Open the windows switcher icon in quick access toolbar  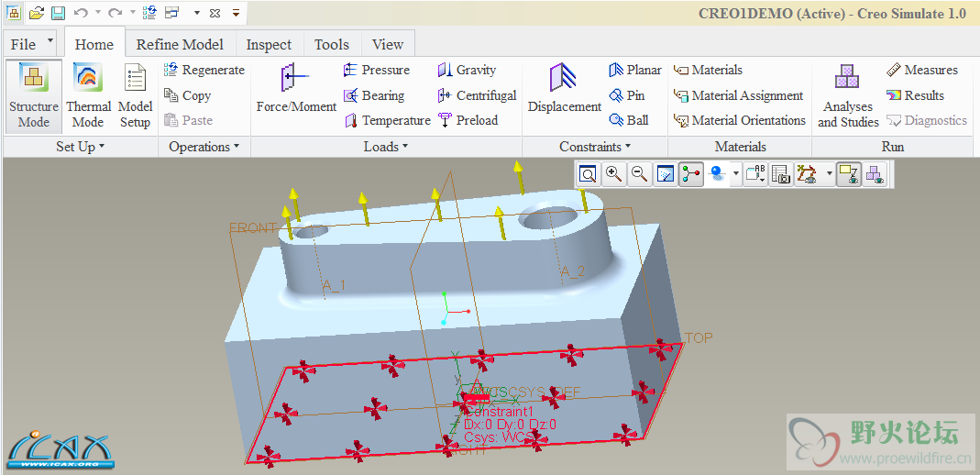tap(171, 13)
